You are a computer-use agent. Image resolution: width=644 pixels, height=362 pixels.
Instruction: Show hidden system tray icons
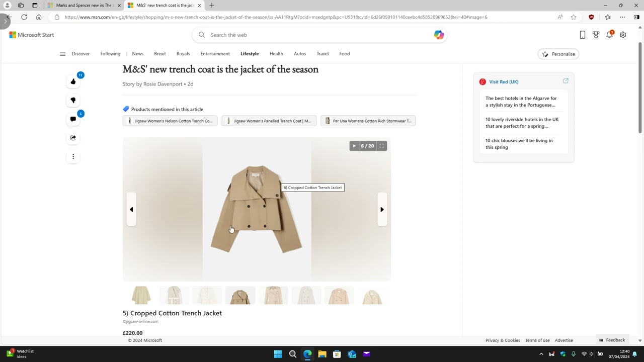point(541,354)
